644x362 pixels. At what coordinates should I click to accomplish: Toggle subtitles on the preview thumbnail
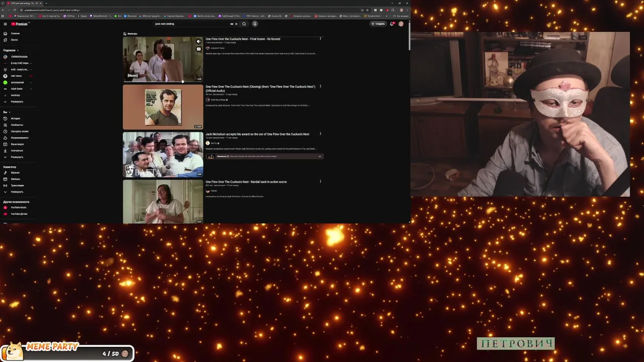tap(199, 49)
